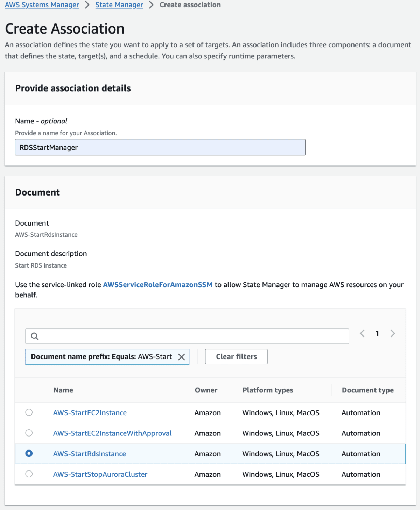Click the Name column header
The height and width of the screenshot is (510, 420).
(63, 390)
